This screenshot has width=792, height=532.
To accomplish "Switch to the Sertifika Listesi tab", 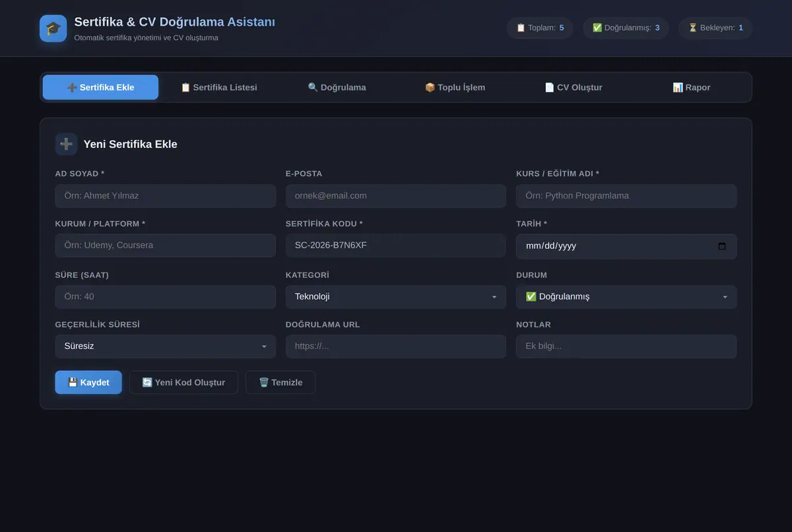I will [x=218, y=87].
